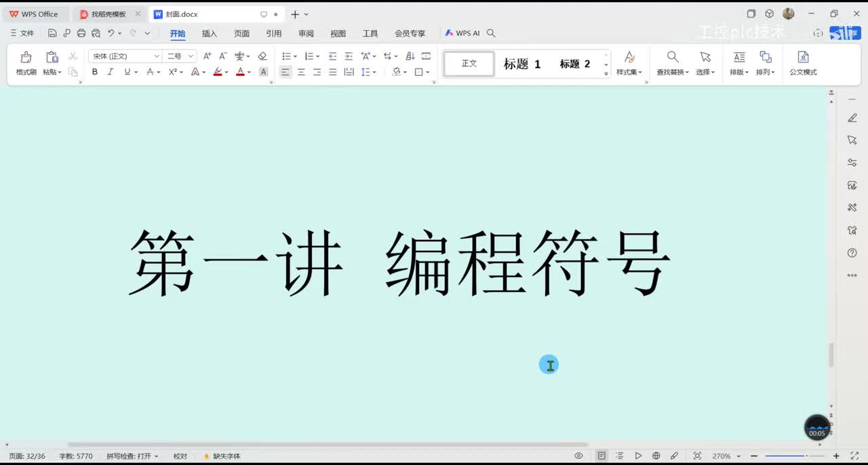Screen dimensions: 868x465
Task: Clear formatting with the eraser icon
Action: (262, 56)
